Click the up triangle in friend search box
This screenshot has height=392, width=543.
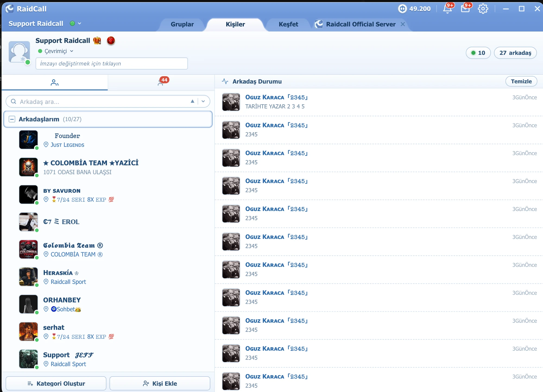pyautogui.click(x=192, y=101)
